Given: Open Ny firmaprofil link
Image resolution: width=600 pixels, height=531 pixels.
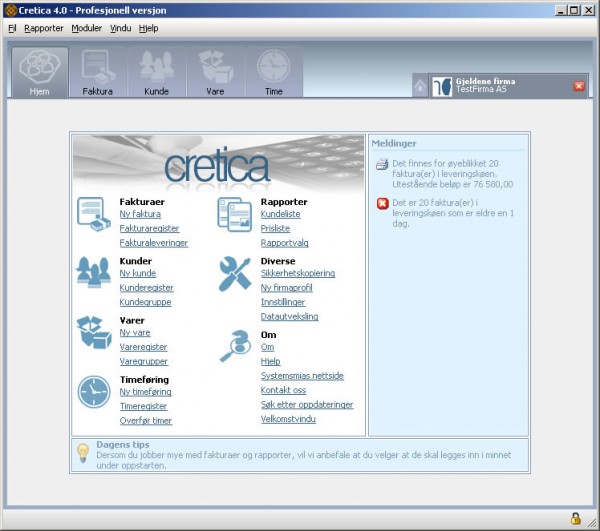Looking at the screenshot, I should click(x=287, y=288).
